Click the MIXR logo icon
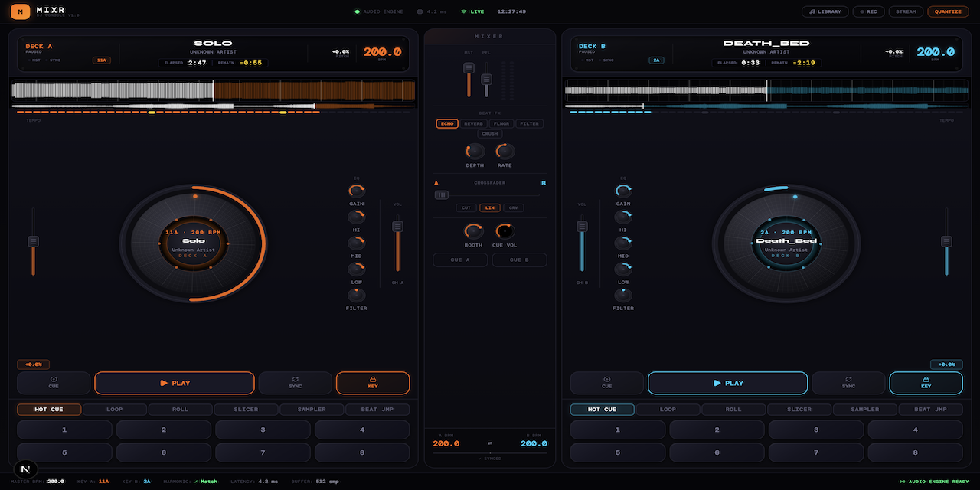 pos(21,11)
